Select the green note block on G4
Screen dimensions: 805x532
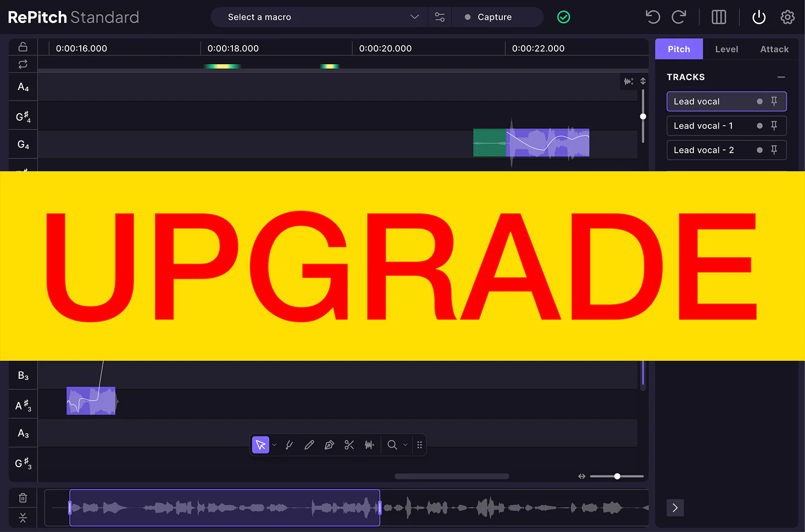click(x=490, y=143)
